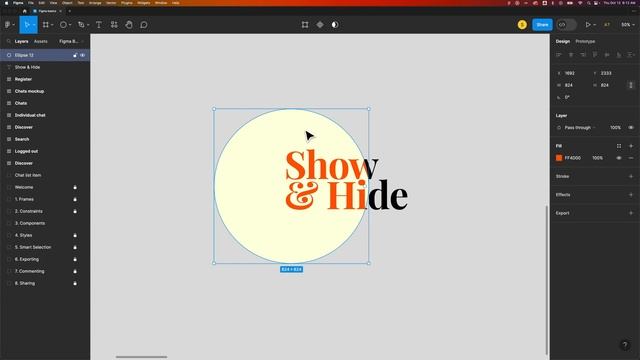Open shape tools dropdown arrow
The height and width of the screenshot is (360, 640).
(x=70, y=25)
